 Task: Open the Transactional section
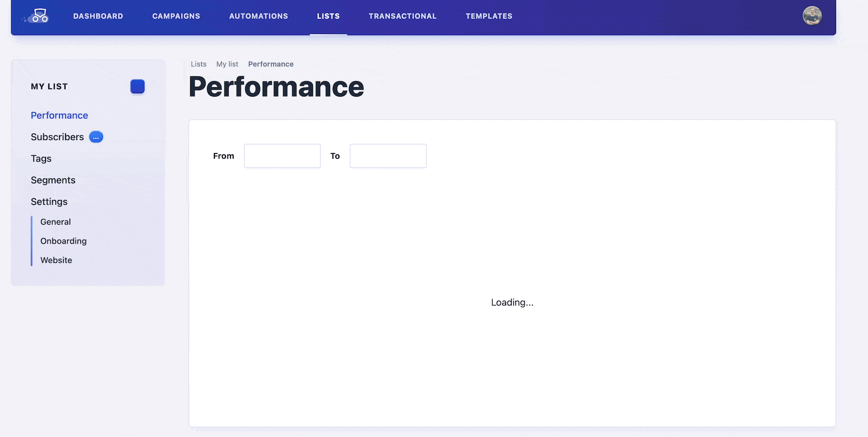click(403, 16)
